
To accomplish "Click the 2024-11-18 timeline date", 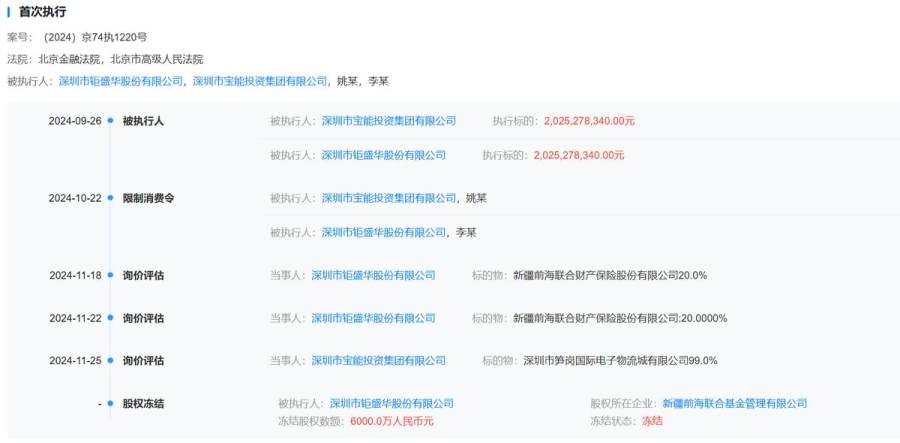I will point(75,275).
